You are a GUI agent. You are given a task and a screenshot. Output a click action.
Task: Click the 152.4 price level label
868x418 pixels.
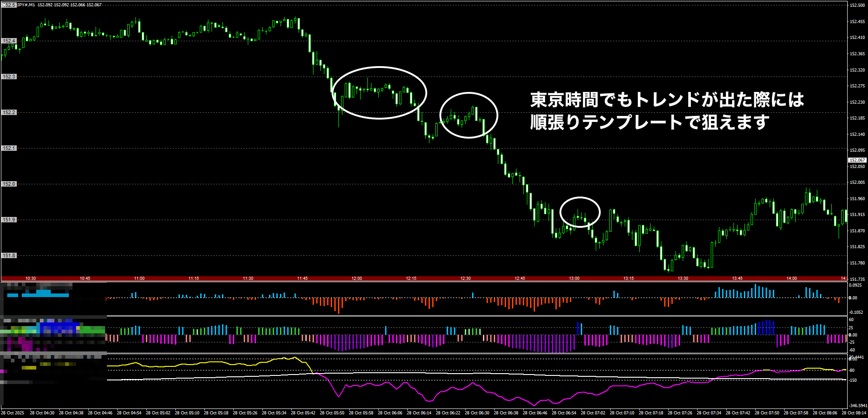click(x=9, y=41)
